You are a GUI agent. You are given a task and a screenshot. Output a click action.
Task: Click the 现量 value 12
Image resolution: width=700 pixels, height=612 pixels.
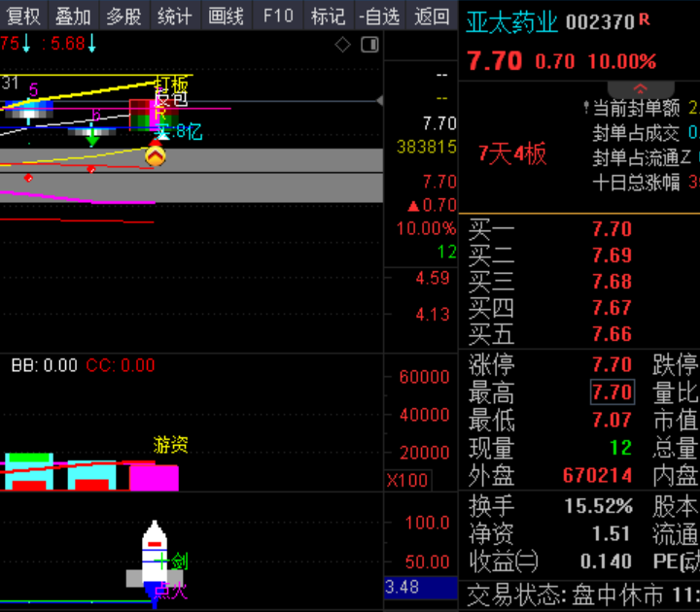[x=621, y=448]
